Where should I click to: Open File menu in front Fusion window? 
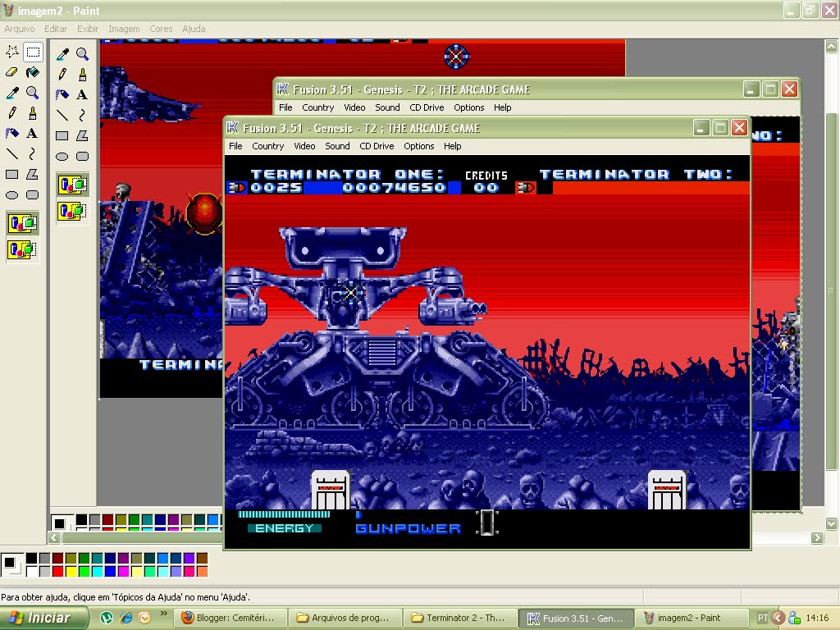(x=235, y=146)
